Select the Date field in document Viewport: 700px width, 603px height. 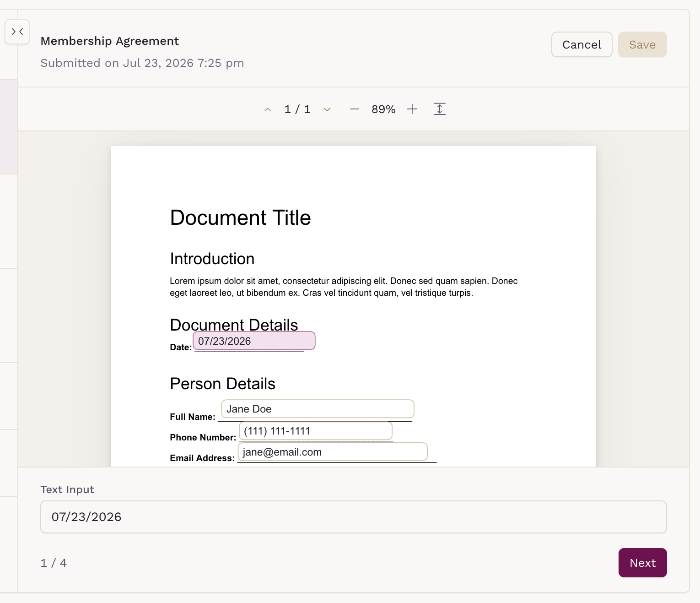(254, 341)
